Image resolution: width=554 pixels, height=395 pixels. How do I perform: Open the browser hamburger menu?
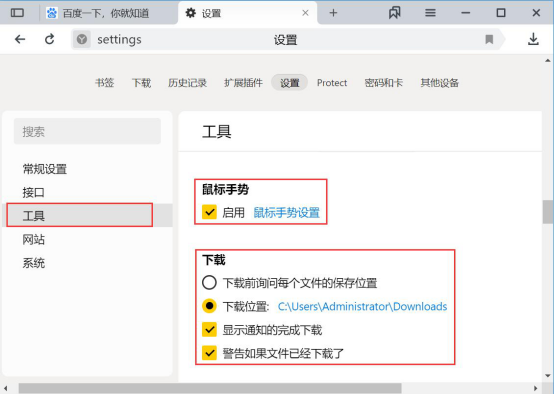[430, 13]
